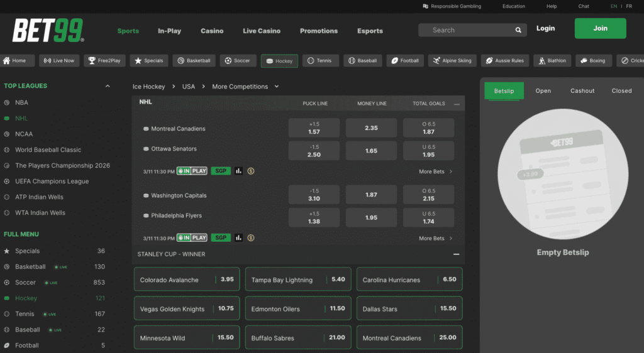This screenshot has width=644, height=353.
Task: Select the Basketball sport chip
Action: pyautogui.click(x=194, y=61)
